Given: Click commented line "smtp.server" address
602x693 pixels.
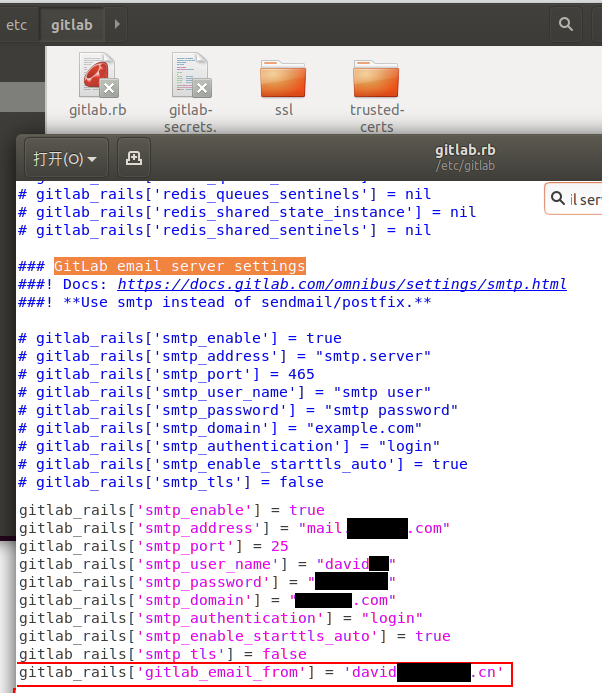Looking at the screenshot, I should (224, 356).
